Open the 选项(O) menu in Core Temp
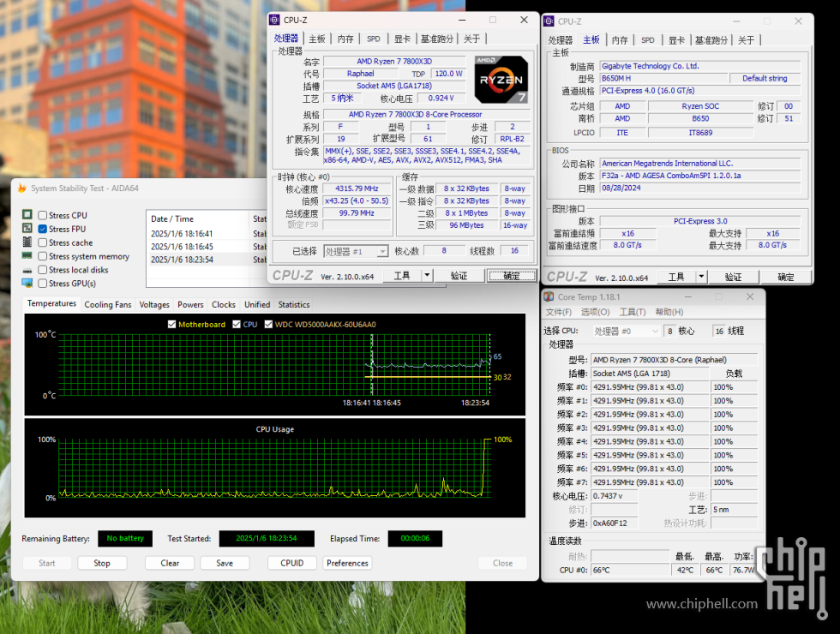 pos(595,312)
